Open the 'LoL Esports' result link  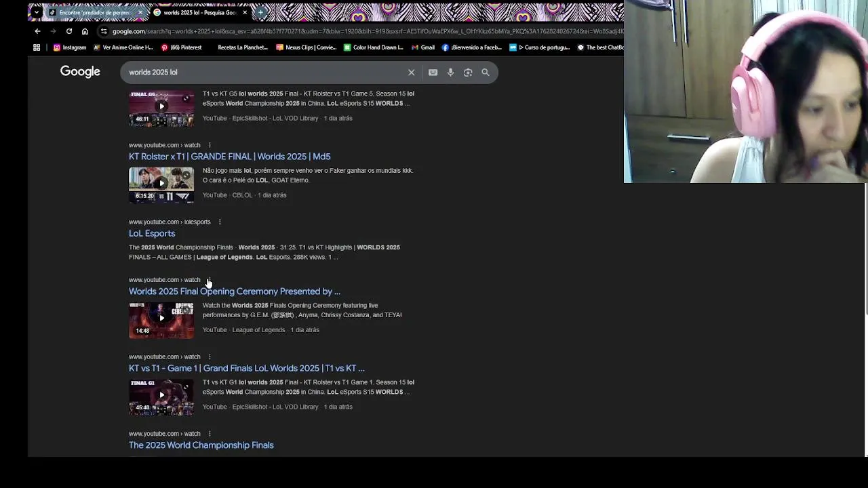(x=152, y=233)
